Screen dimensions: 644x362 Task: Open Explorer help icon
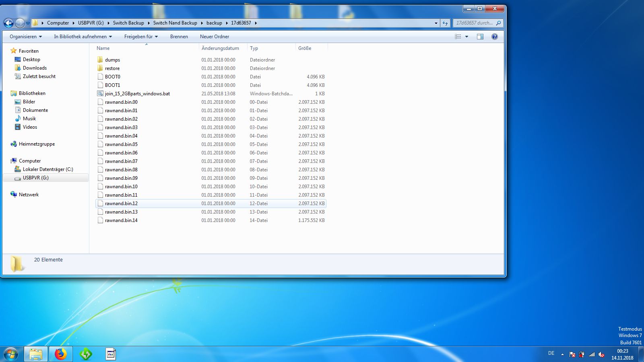point(495,37)
